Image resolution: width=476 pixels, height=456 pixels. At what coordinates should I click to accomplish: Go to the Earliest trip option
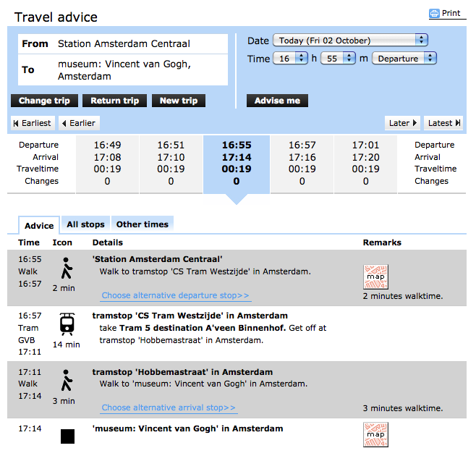pos(33,123)
